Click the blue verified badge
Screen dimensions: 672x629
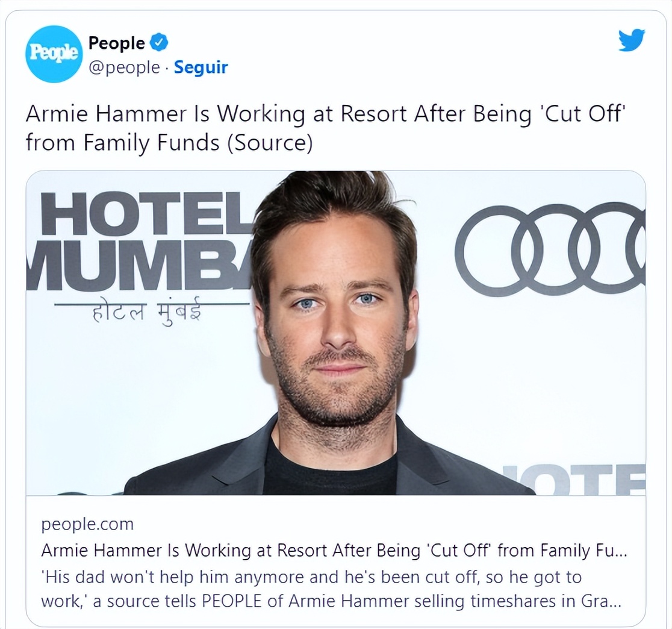pos(160,42)
